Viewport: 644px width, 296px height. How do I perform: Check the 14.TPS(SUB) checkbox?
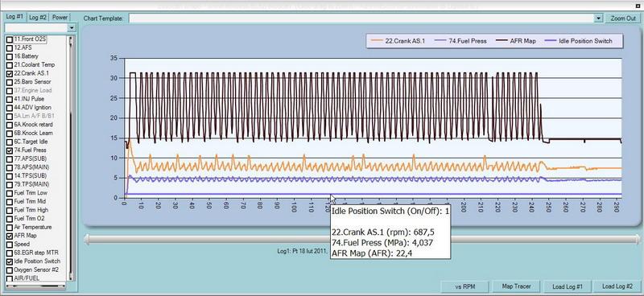tap(10, 175)
